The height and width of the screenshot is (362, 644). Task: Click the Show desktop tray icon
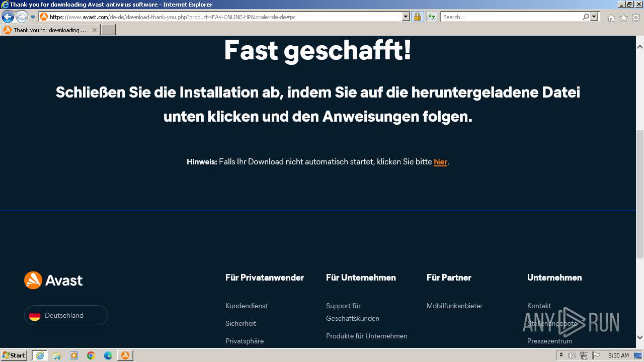tap(638, 355)
